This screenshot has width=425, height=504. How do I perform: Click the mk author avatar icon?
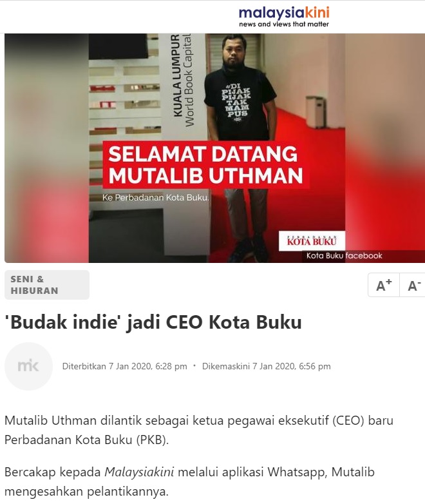pyautogui.click(x=28, y=366)
